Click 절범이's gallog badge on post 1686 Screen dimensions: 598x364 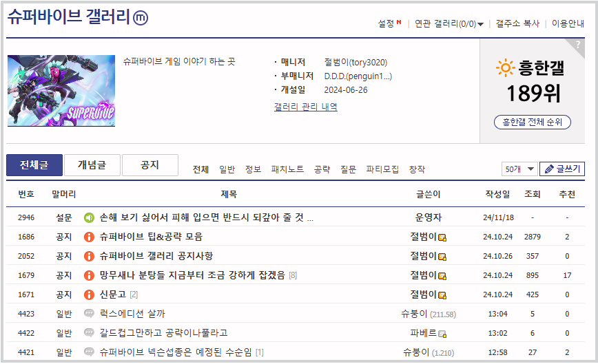(442, 238)
